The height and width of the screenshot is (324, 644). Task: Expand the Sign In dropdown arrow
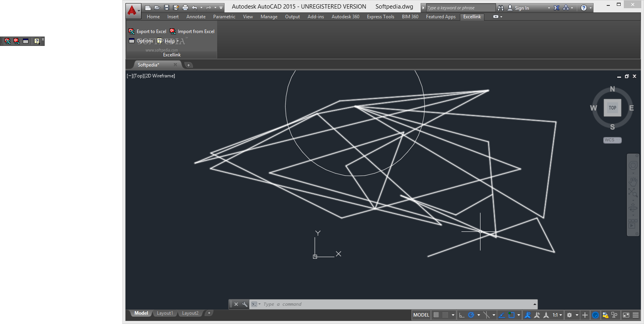(x=549, y=8)
